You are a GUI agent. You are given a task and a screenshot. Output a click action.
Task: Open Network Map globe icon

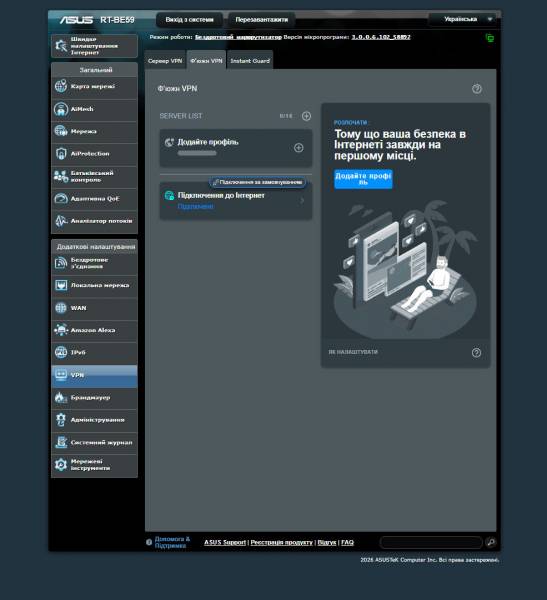(x=61, y=86)
